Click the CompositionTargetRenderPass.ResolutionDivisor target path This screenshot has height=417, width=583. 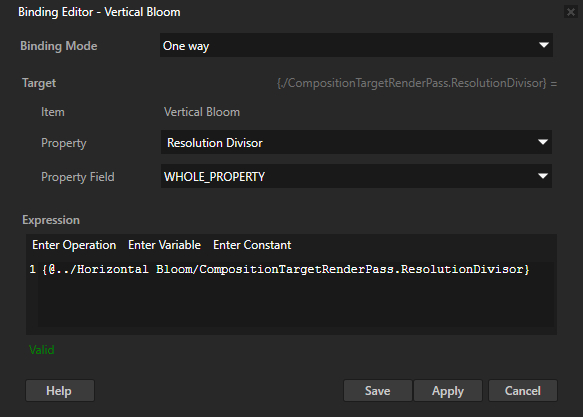coord(417,83)
